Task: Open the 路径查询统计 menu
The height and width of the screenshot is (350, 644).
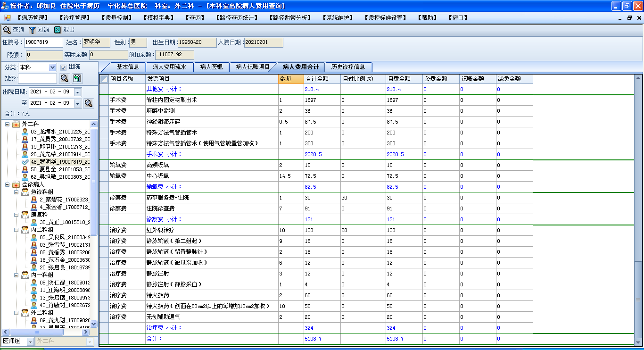Action: [x=236, y=18]
